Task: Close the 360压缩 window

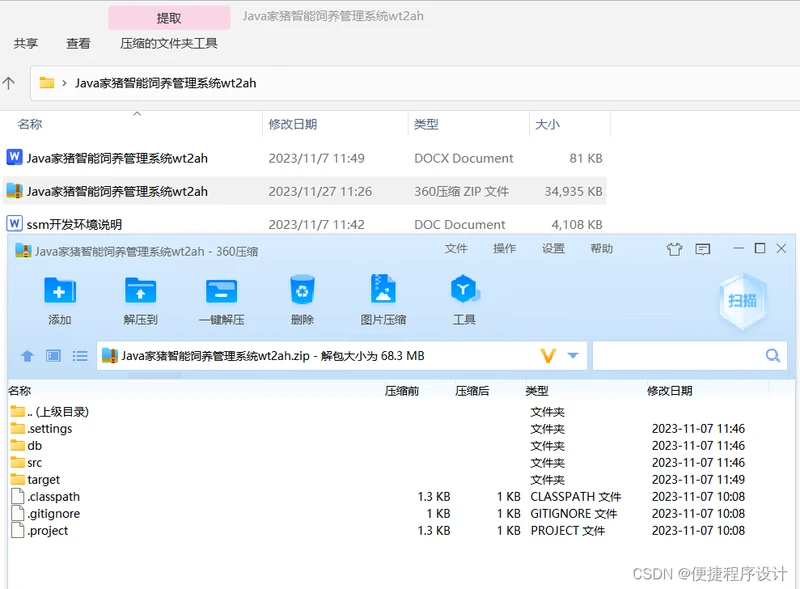Action: 781,248
